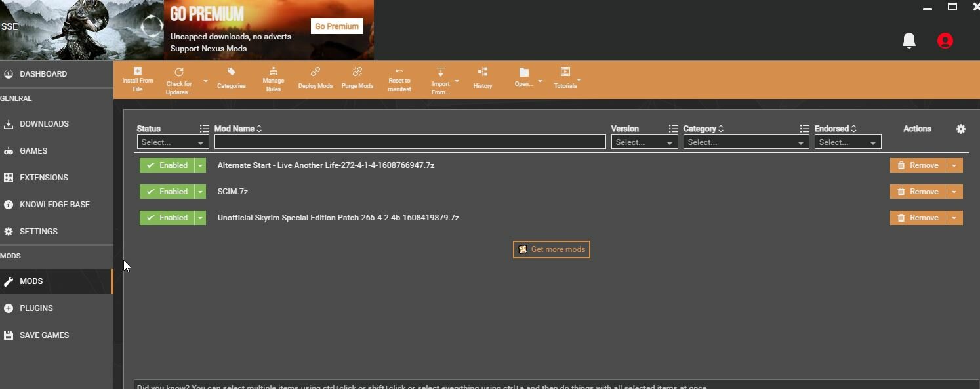Screen dimensions: 980x389
Task: Click the Tutorials toolbar icon
Action: [565, 79]
